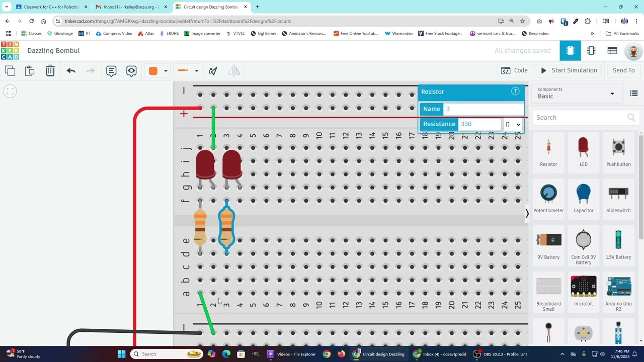Expand the wire color dropdown arrow
This screenshot has width=644, height=362.
point(166,71)
